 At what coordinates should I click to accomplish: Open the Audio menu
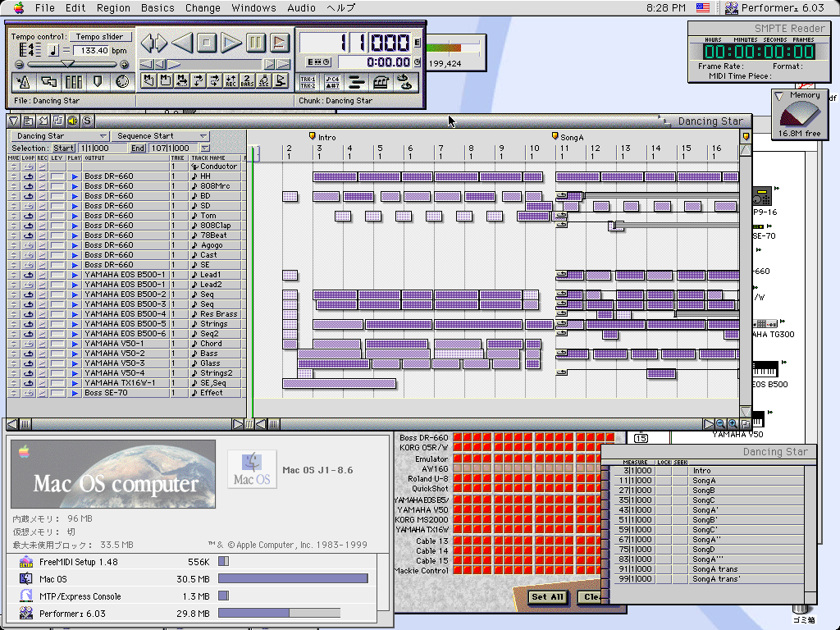[301, 7]
